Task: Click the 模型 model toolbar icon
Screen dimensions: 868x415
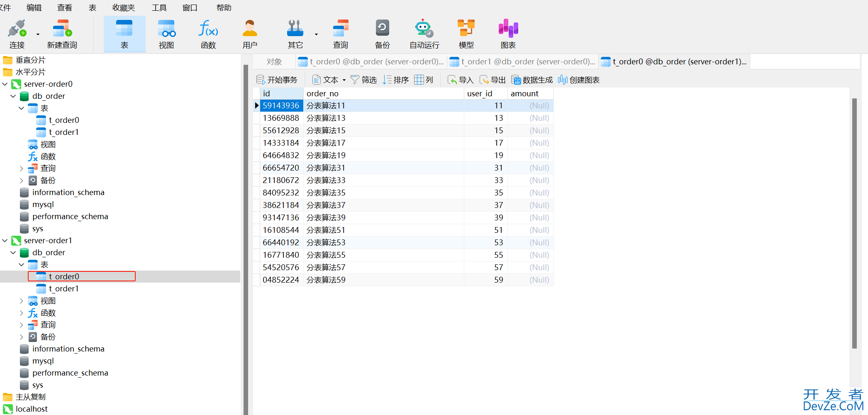Action: 466,34
